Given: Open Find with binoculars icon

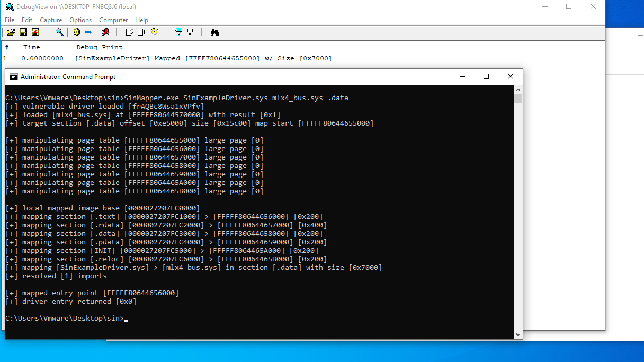Looking at the screenshot, I should coord(214,32).
